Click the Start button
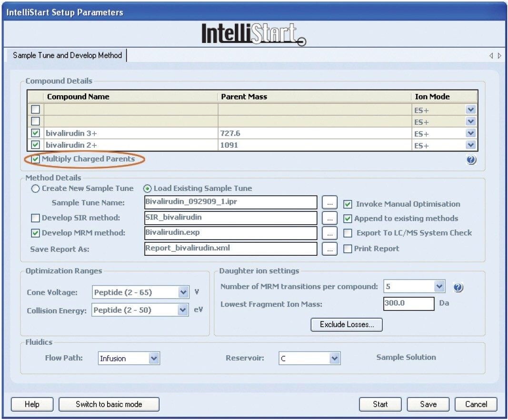Viewport: 508px width, 420px height. coord(380,404)
